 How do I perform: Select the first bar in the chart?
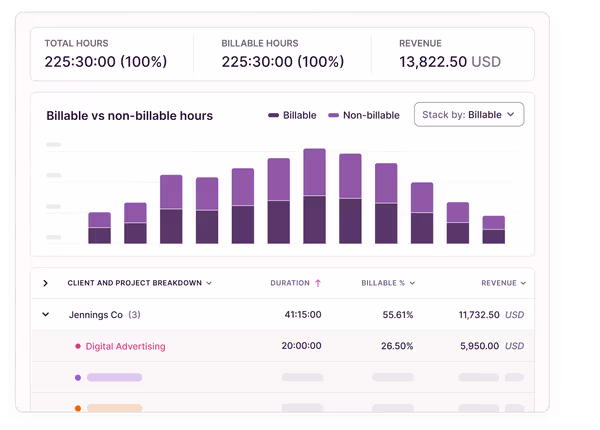(99, 228)
